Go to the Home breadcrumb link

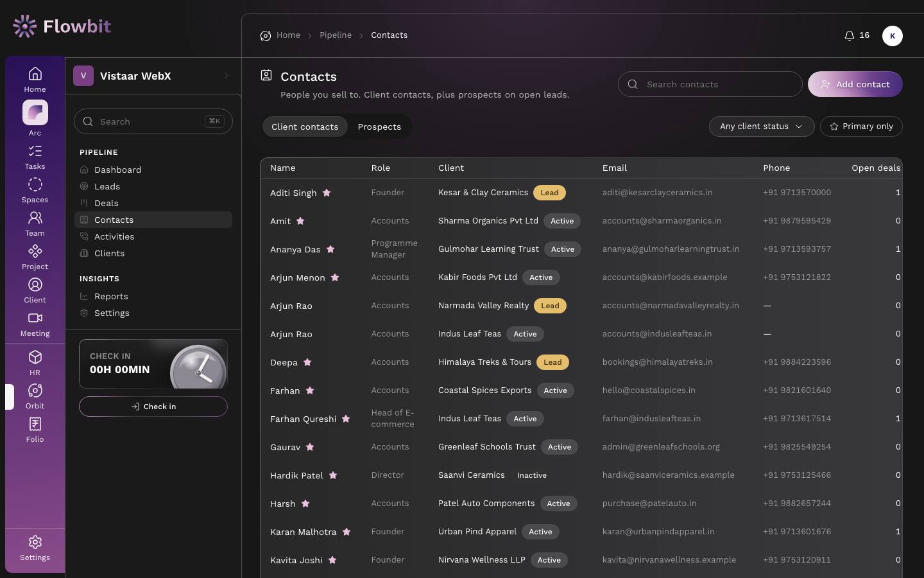coord(289,35)
